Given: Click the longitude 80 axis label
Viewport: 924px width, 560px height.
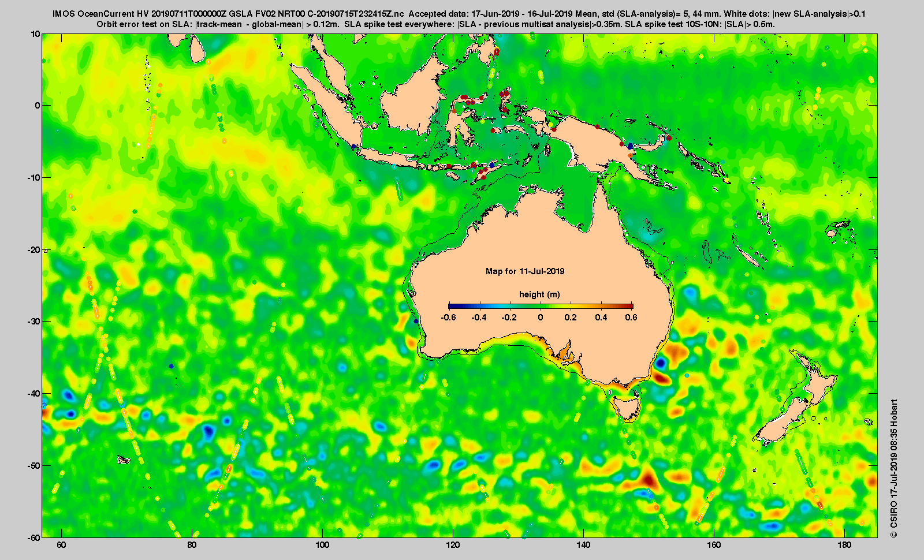Looking at the screenshot, I should 192,545.
